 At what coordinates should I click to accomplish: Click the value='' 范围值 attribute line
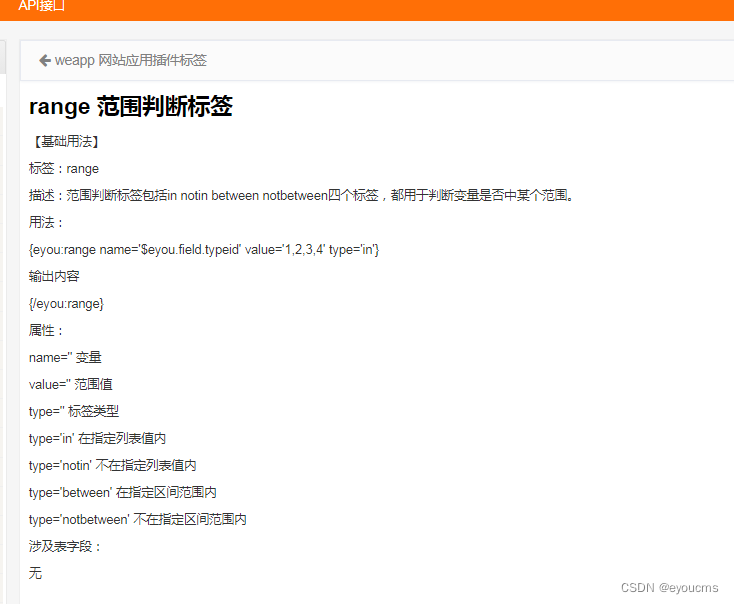click(x=71, y=384)
